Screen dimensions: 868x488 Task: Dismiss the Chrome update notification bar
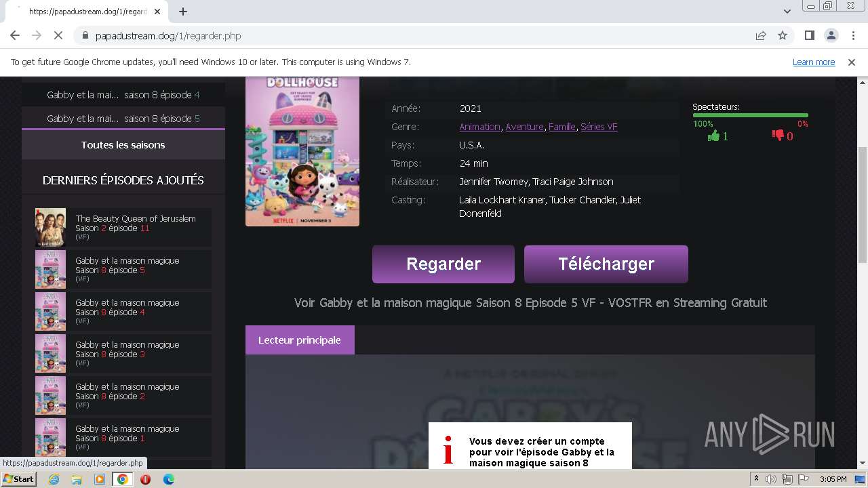pos(852,62)
